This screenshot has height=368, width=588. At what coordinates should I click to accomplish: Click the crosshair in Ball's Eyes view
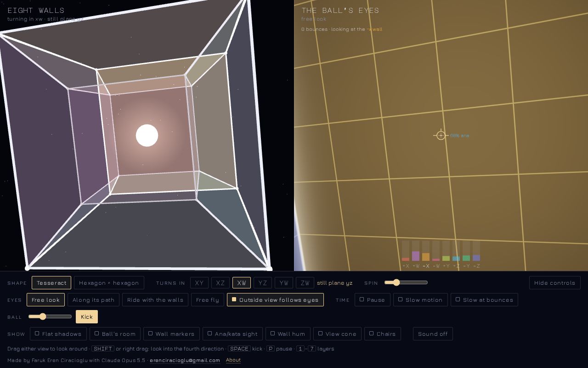click(x=441, y=135)
